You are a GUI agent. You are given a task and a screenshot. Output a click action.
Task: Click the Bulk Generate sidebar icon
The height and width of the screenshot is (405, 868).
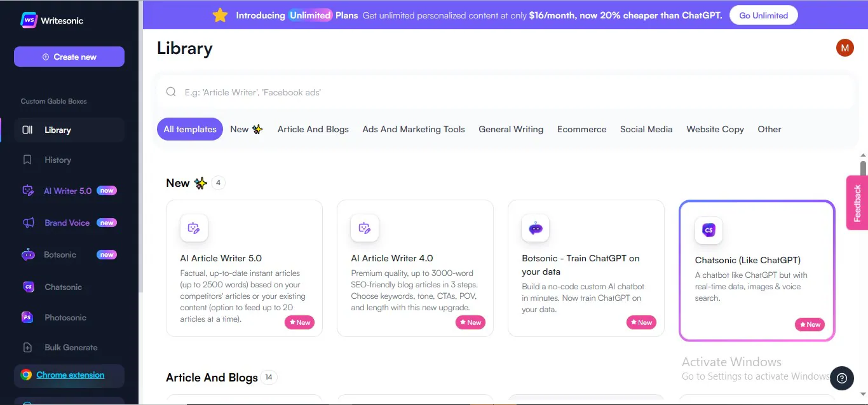pyautogui.click(x=27, y=348)
